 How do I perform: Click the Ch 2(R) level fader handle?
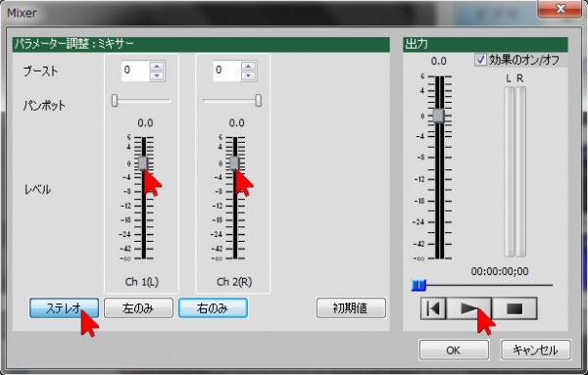234,163
